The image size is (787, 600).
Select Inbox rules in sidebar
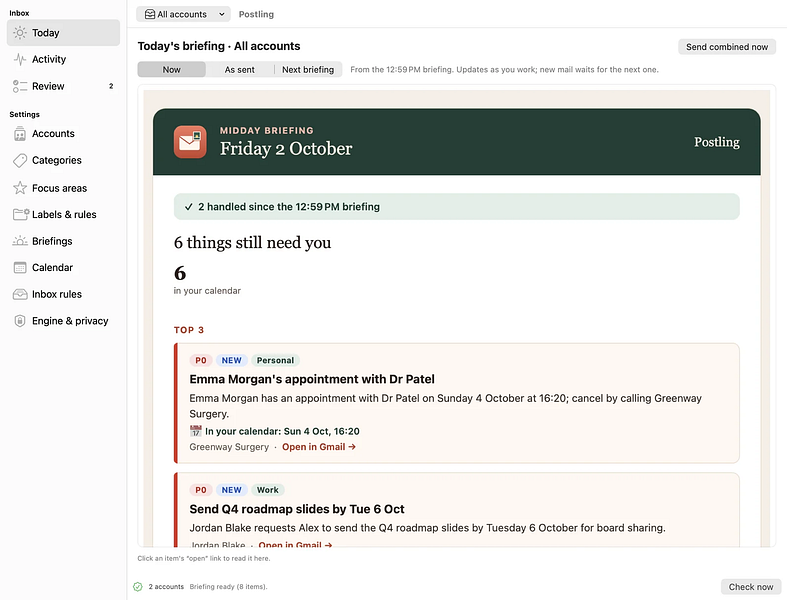click(x=63, y=294)
